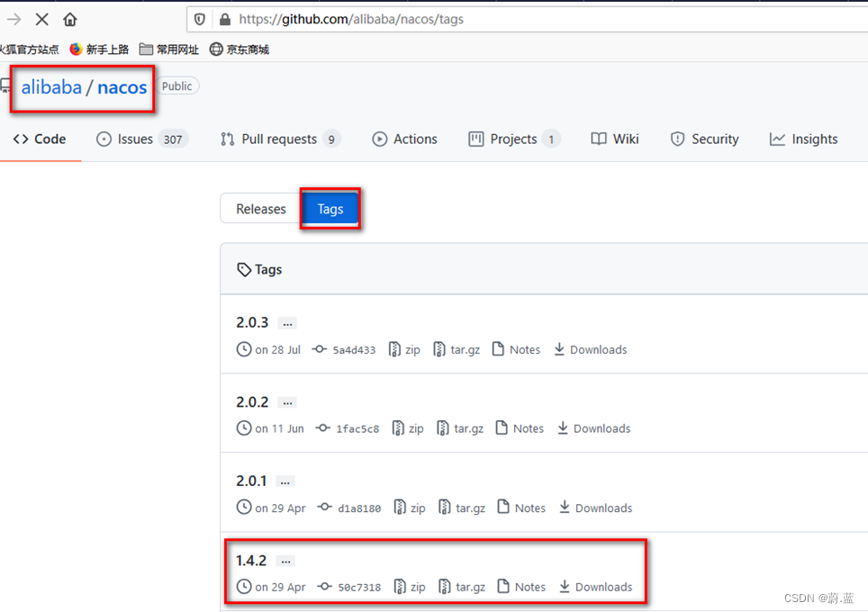Open commit 50c7318
The width and height of the screenshot is (868, 612).
348,587
